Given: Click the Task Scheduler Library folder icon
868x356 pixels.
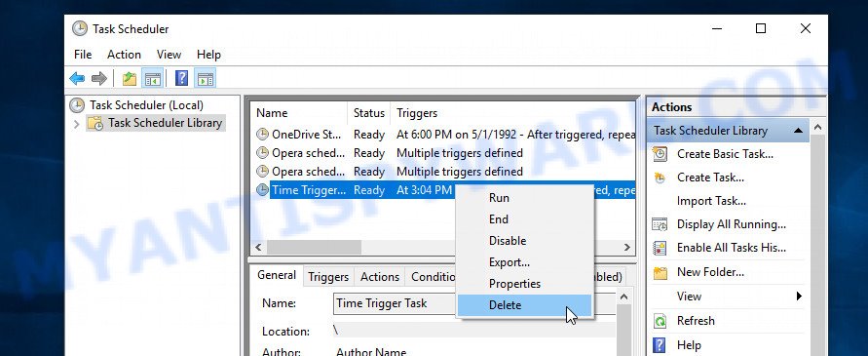Looking at the screenshot, I should point(95,123).
